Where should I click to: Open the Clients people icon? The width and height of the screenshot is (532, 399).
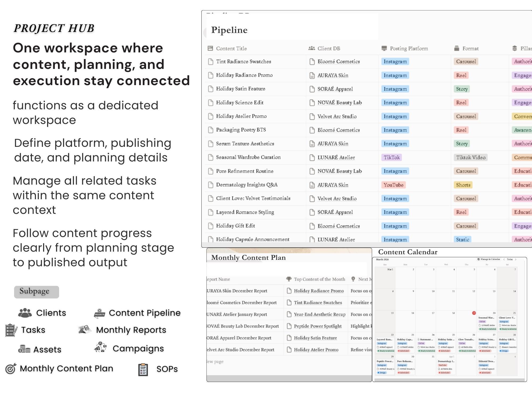pos(25,313)
